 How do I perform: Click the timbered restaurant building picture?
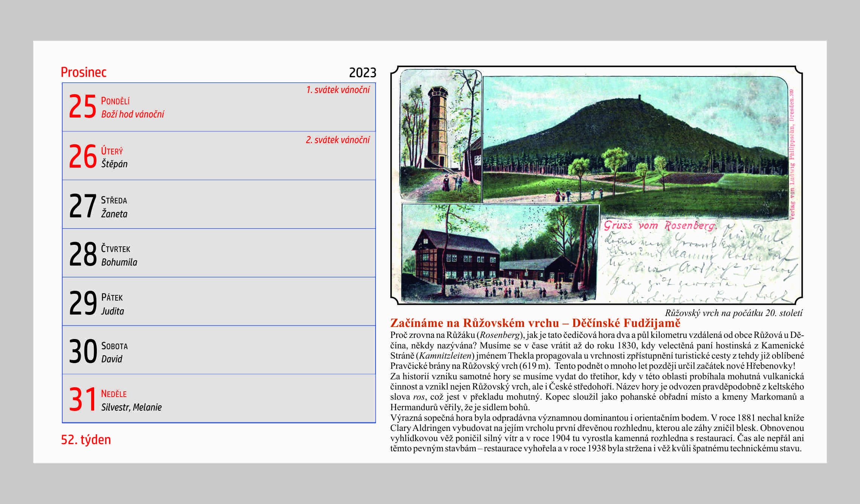(x=500, y=253)
